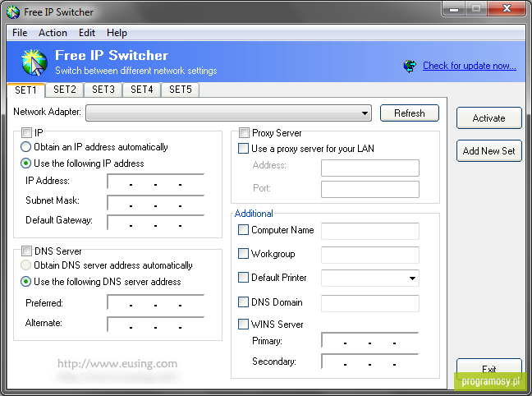Viewport: 532px width, 396px height.
Task: Enable the DNS Server group checkbox
Action: click(26, 251)
